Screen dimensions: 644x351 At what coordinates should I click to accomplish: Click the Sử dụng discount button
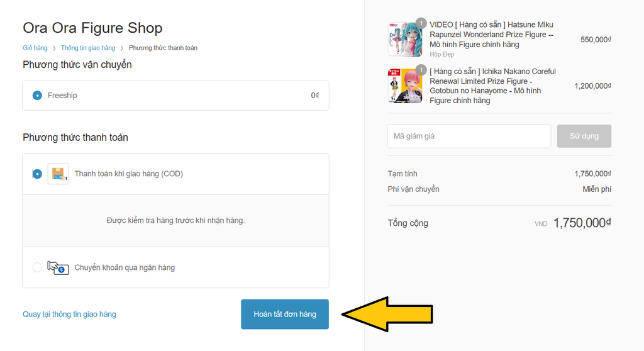(x=584, y=136)
